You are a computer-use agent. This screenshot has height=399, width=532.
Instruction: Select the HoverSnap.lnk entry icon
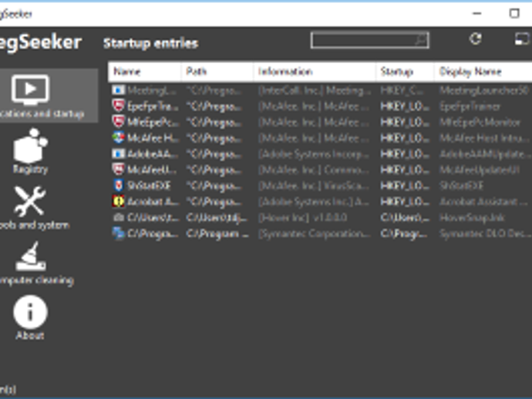coord(119,217)
